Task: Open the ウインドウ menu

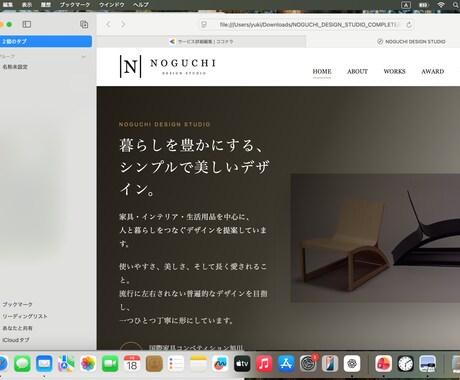Action: [x=112, y=5]
